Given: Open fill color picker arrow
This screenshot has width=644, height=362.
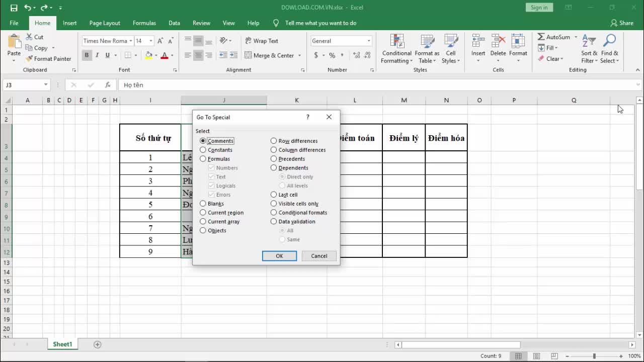Looking at the screenshot, I should pos(156,55).
